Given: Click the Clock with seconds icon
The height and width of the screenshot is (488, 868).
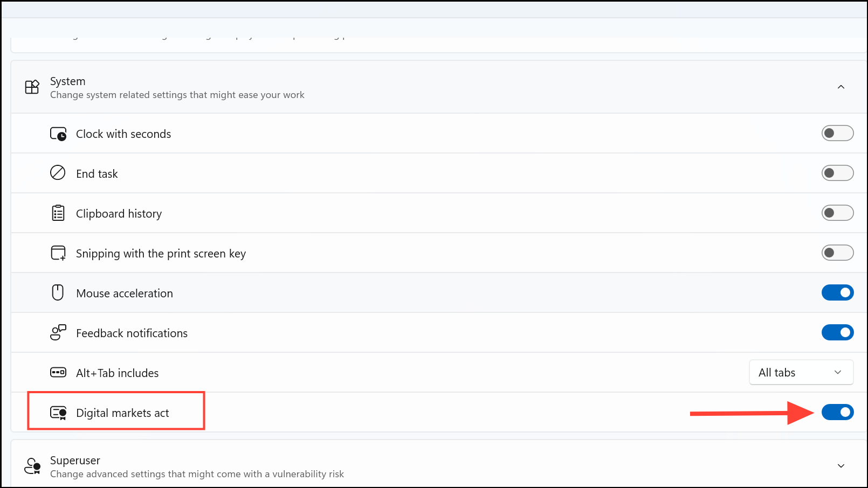Looking at the screenshot, I should click(57, 133).
